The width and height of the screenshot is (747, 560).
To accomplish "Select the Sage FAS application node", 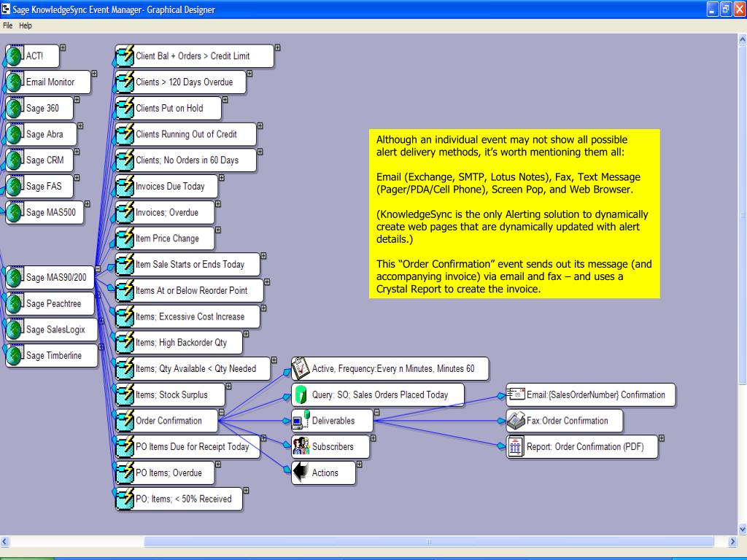I will point(39,186).
